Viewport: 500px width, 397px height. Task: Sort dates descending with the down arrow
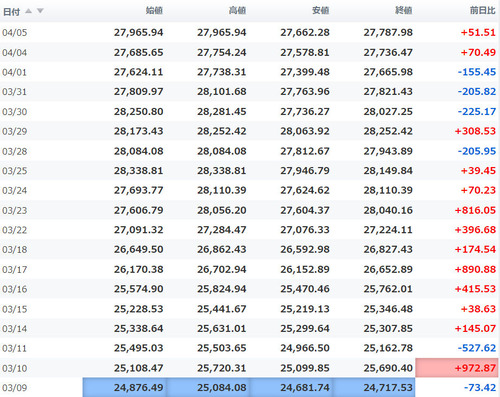coord(40,11)
